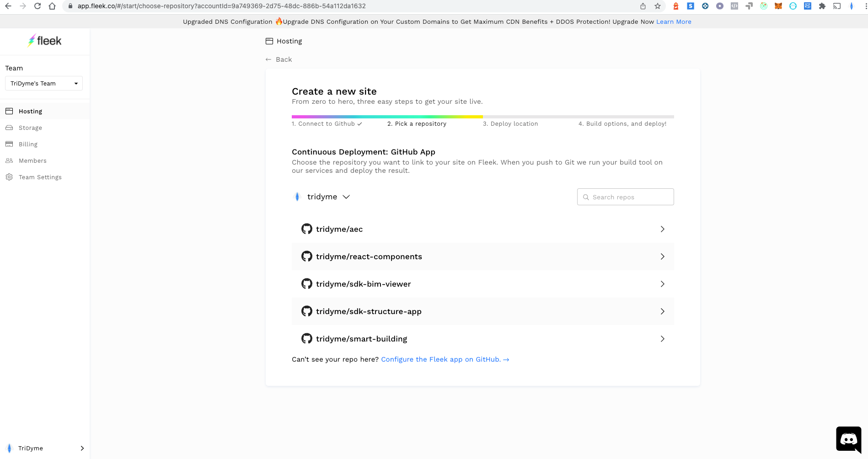868x459 pixels.
Task: Click the browser share icon
Action: pos(643,6)
